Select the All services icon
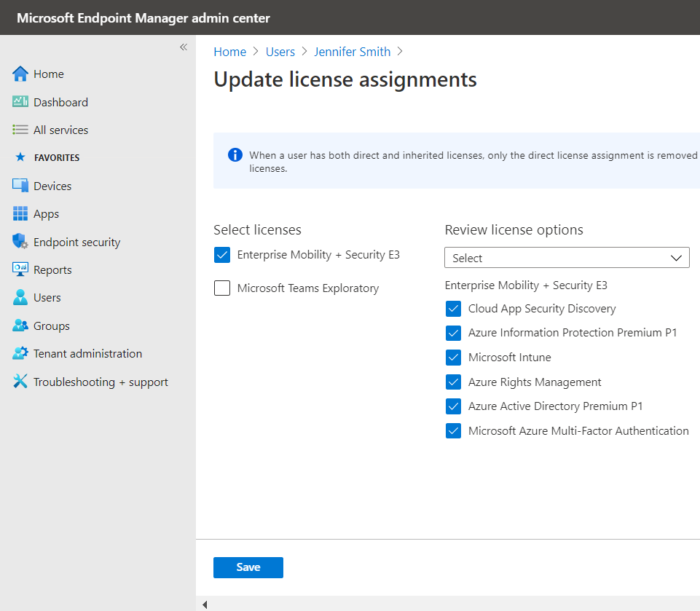The image size is (700, 611). pos(19,130)
